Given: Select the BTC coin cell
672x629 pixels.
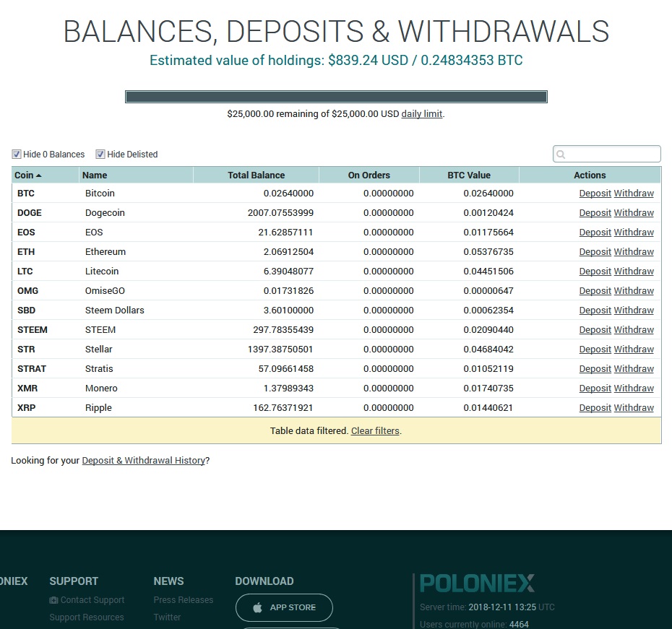Looking at the screenshot, I should [x=26, y=193].
